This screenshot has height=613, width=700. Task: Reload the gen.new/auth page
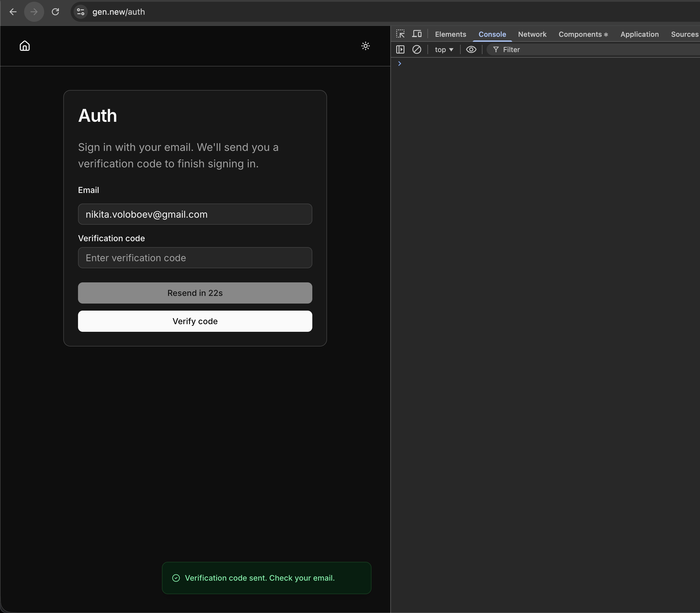coord(55,12)
